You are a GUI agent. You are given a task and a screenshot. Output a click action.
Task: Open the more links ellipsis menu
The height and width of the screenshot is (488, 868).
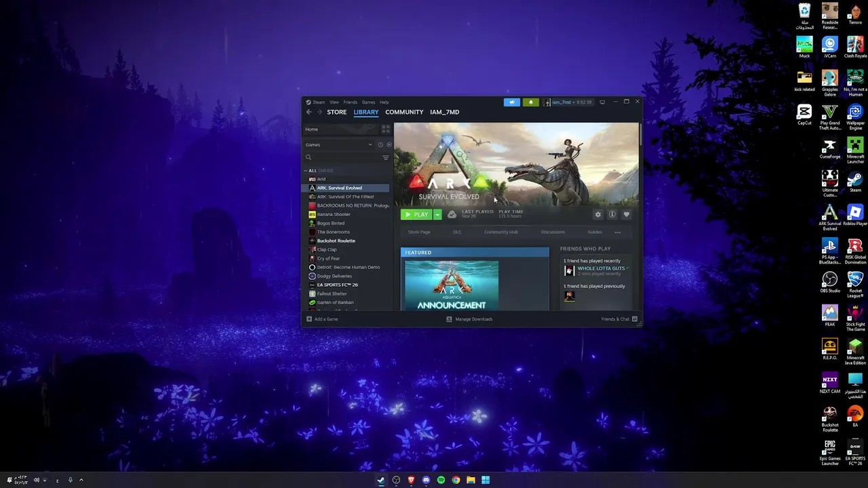(x=617, y=232)
